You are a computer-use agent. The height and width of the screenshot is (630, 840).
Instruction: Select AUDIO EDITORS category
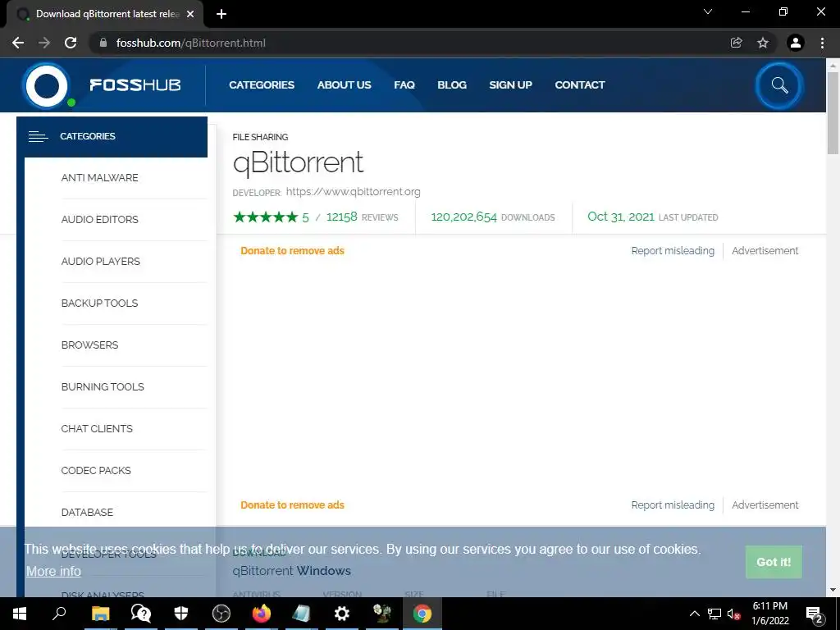[x=99, y=220]
